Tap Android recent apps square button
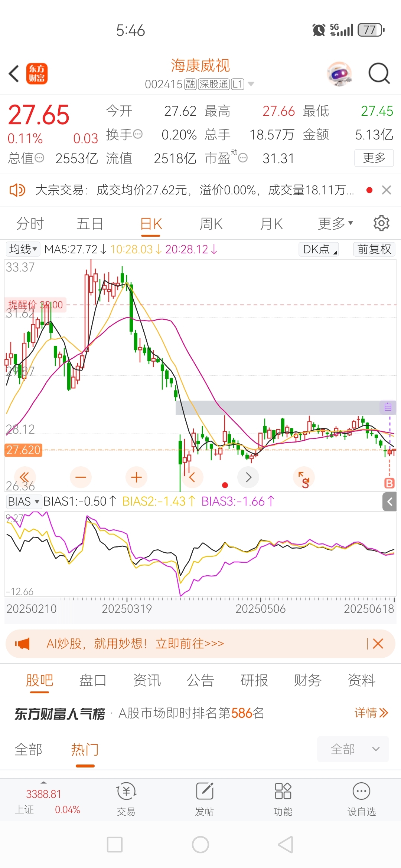Viewport: 401px width, 868px height. coord(115,845)
